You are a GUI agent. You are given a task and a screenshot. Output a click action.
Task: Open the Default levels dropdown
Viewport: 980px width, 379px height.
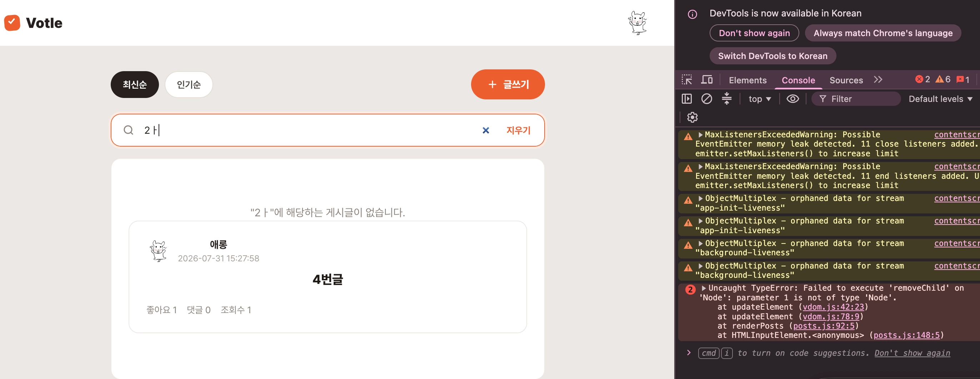pos(940,99)
